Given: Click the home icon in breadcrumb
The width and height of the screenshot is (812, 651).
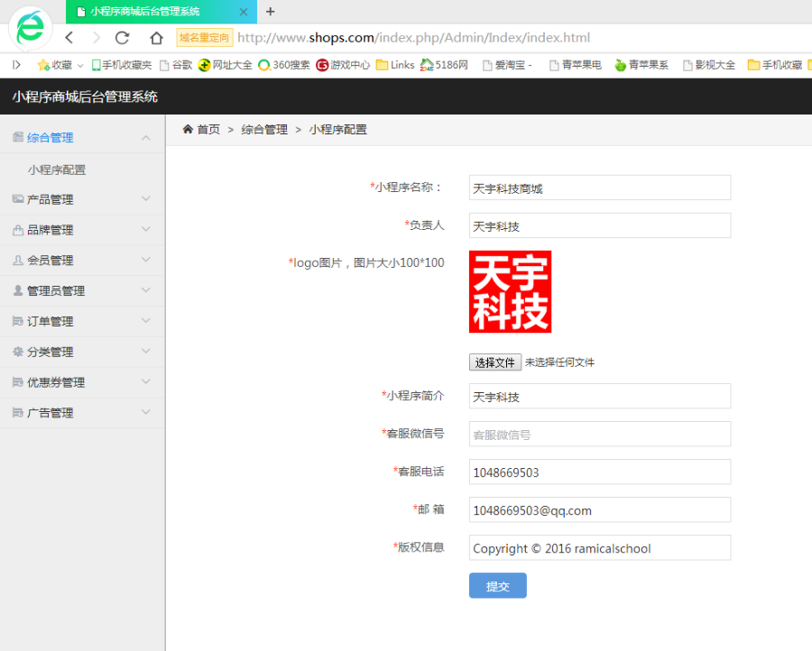Looking at the screenshot, I should 188,130.
